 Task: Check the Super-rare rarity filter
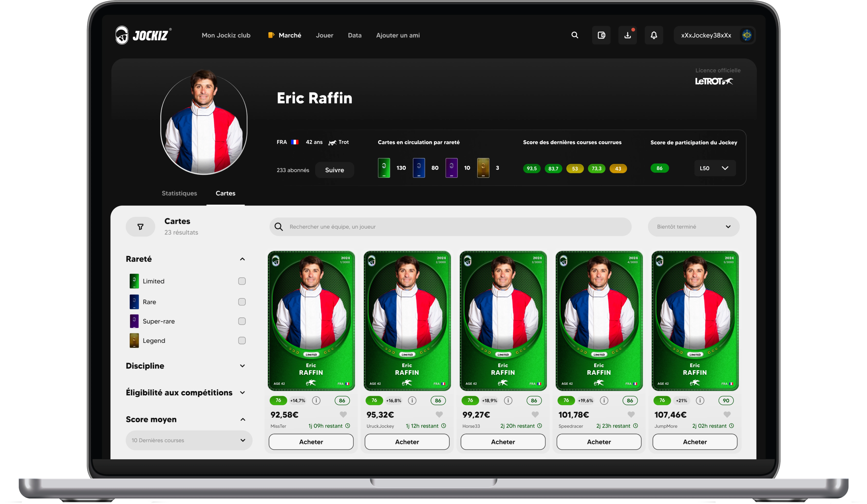point(242,321)
